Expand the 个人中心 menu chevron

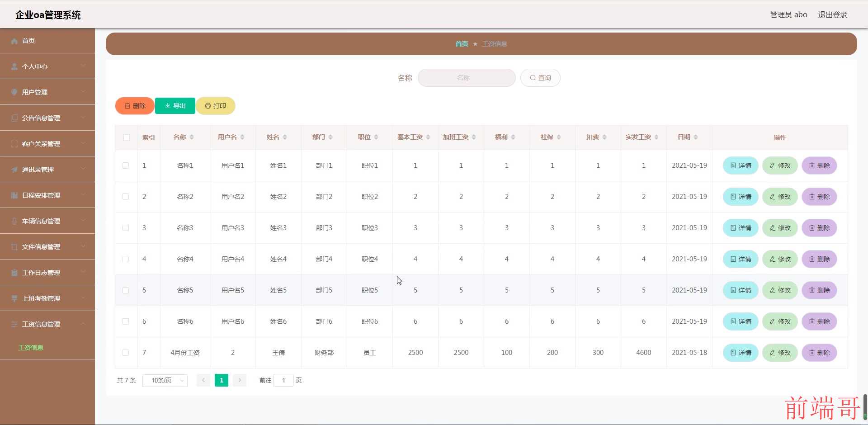(83, 66)
